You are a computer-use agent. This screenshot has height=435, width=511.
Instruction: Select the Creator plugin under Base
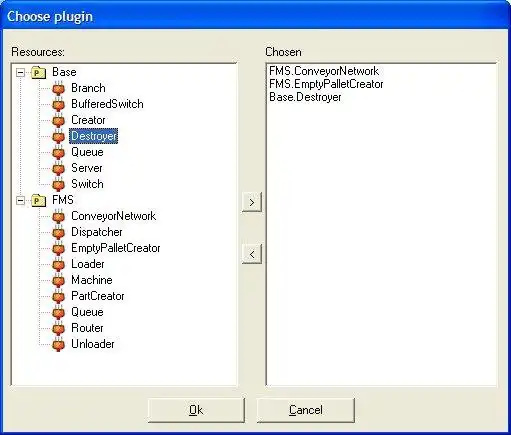coord(88,120)
